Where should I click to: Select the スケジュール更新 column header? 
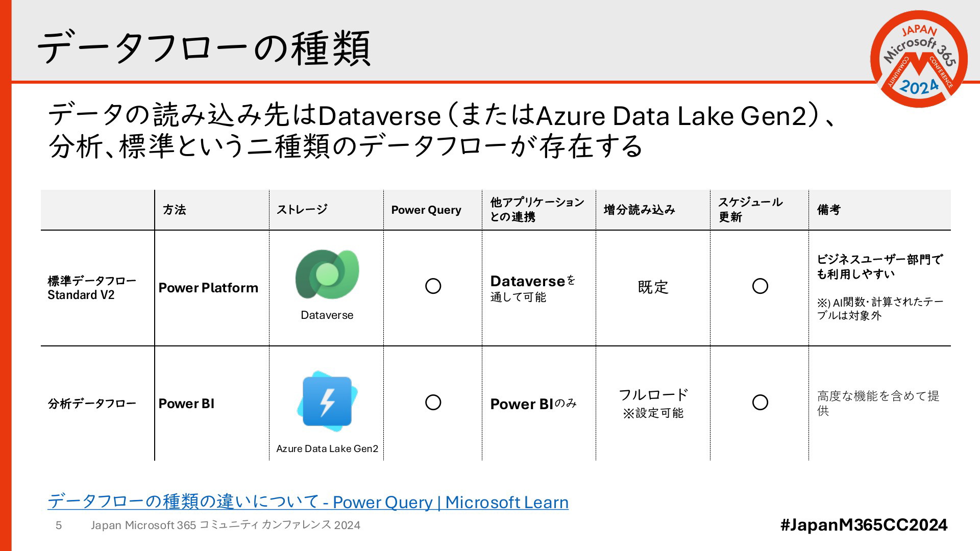tap(750, 210)
